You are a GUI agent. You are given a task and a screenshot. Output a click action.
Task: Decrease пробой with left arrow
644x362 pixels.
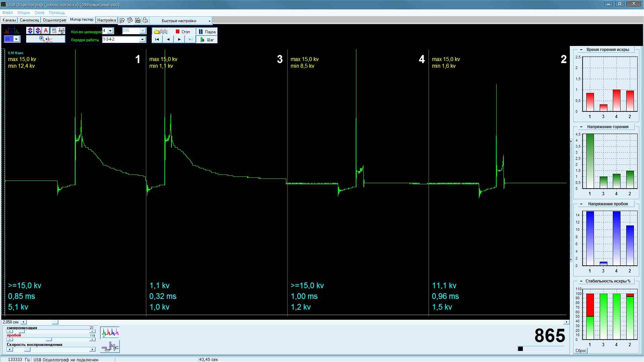(9, 340)
